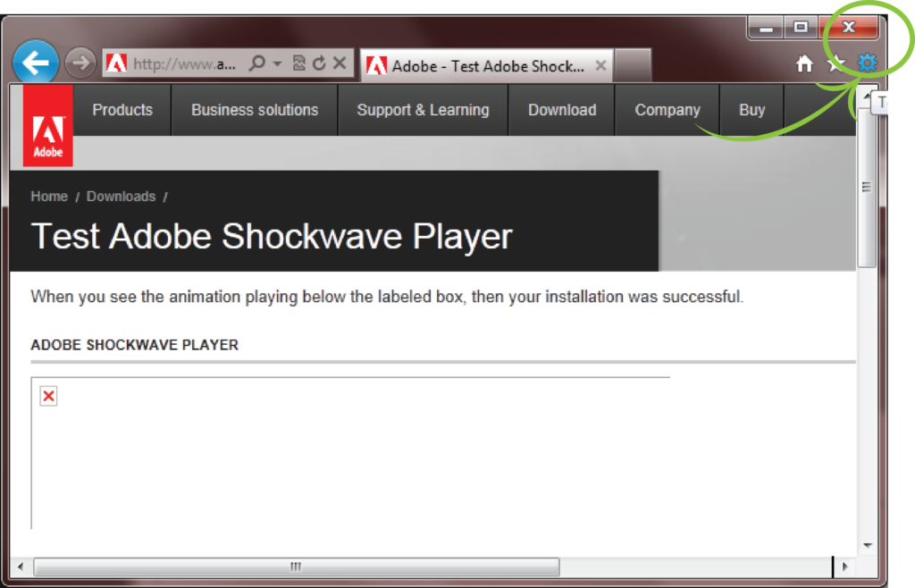Open the search provider dropdown arrow
Image resolution: width=915 pixels, height=588 pixels.
(x=278, y=63)
